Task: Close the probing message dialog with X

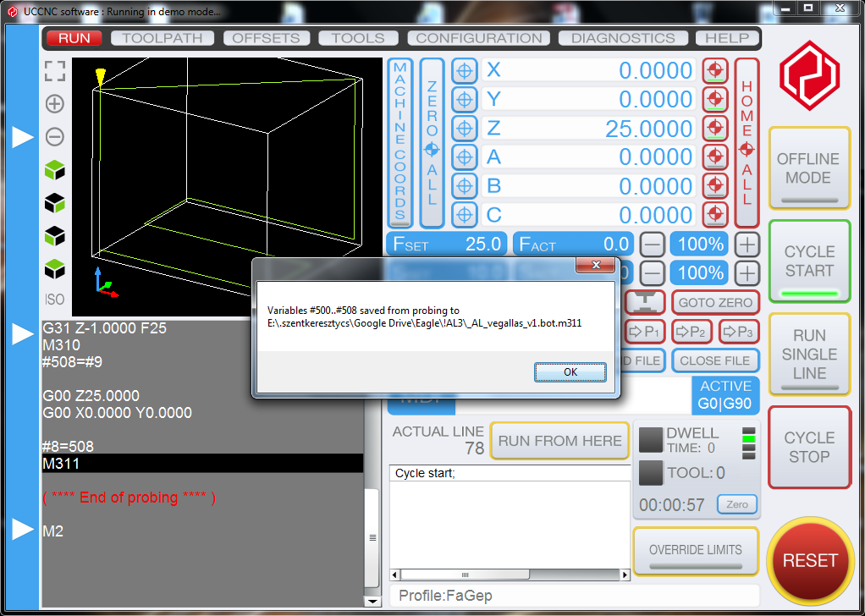Action: [595, 265]
